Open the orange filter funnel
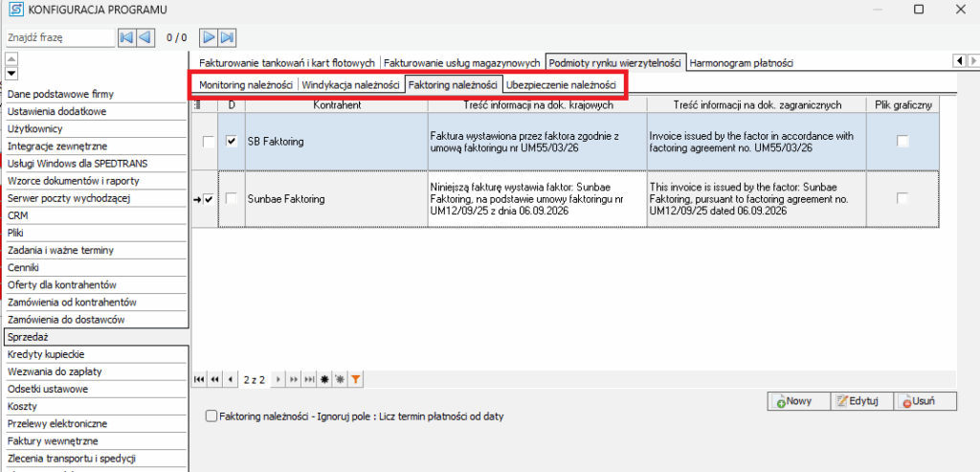980x472 pixels. click(x=355, y=379)
